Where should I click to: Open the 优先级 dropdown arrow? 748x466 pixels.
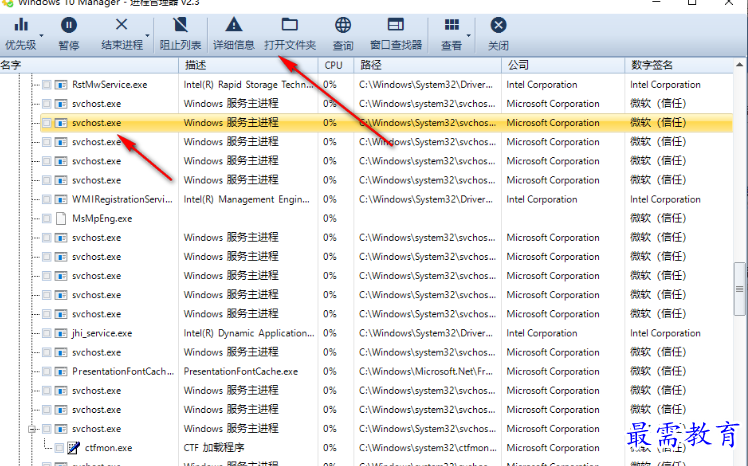pos(42,36)
